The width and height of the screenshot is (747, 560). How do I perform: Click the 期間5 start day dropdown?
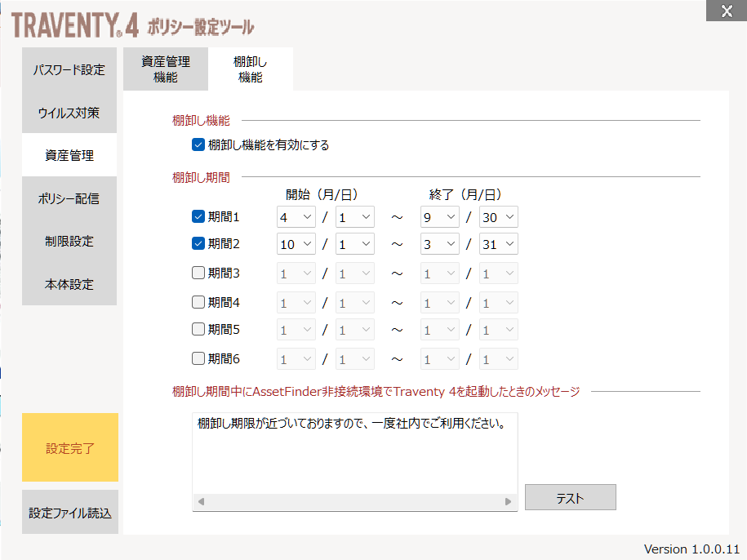click(355, 330)
